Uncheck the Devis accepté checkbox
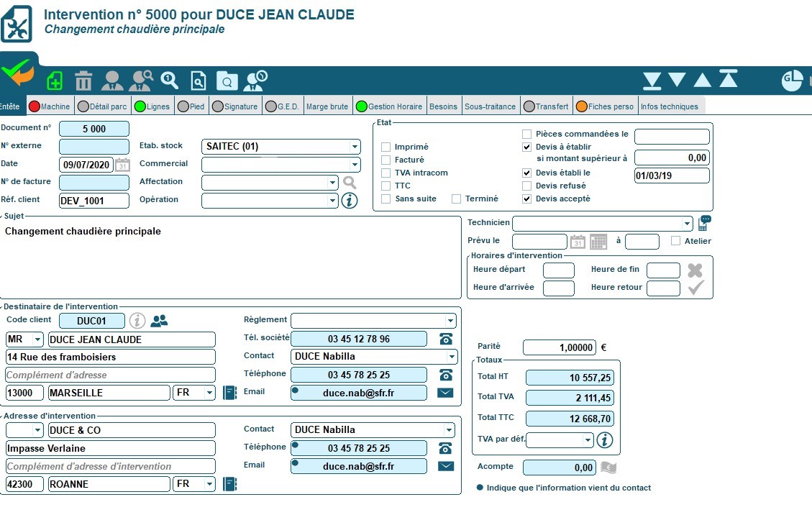Screen dimensions: 812x515 pos(526,199)
